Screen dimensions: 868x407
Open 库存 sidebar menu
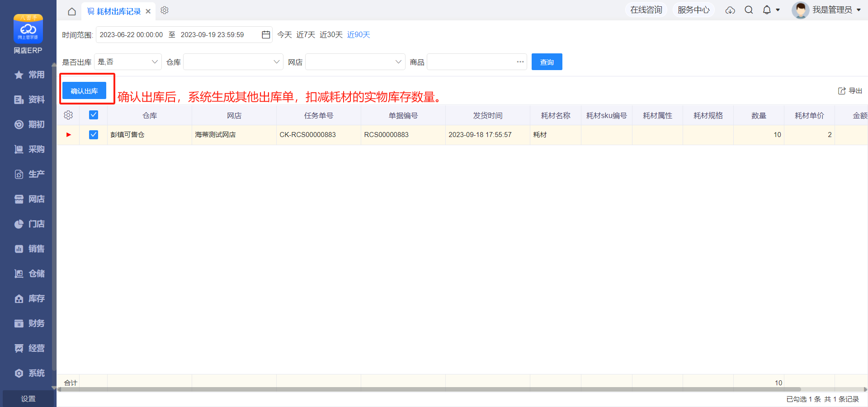[29, 298]
